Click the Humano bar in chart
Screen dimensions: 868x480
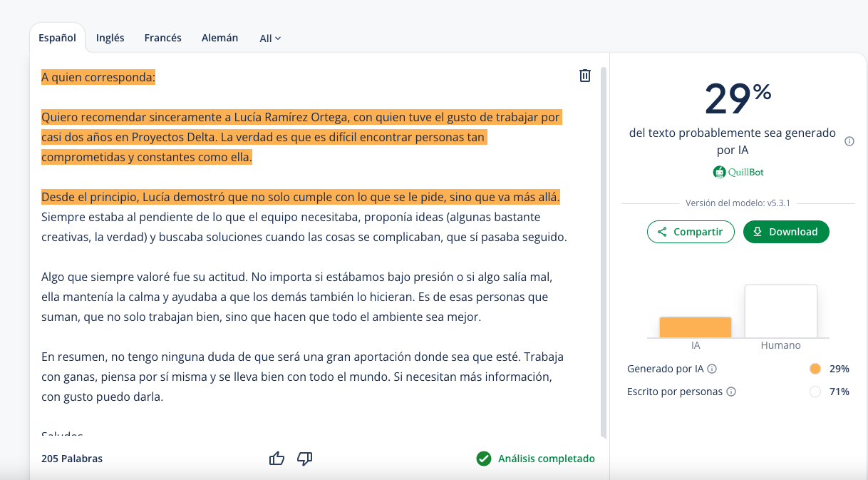point(780,312)
